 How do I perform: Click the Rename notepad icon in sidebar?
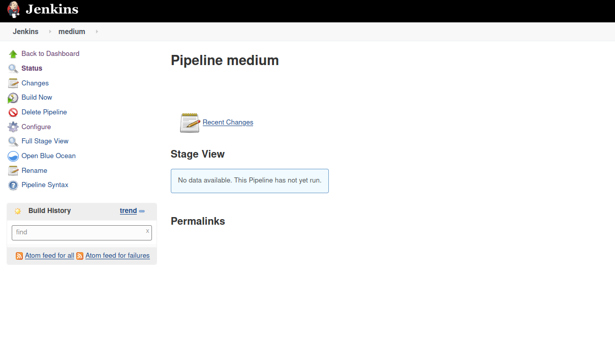tap(13, 171)
